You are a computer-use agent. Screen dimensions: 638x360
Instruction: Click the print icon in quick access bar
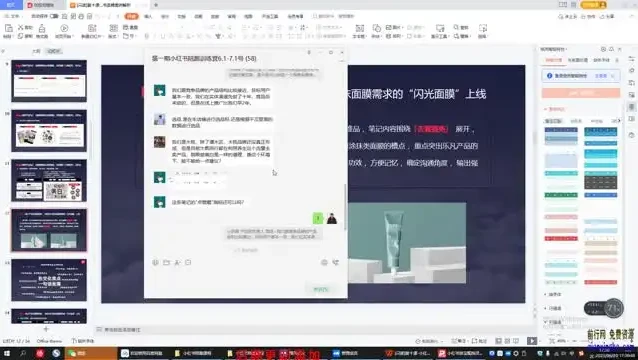tap(81, 16)
